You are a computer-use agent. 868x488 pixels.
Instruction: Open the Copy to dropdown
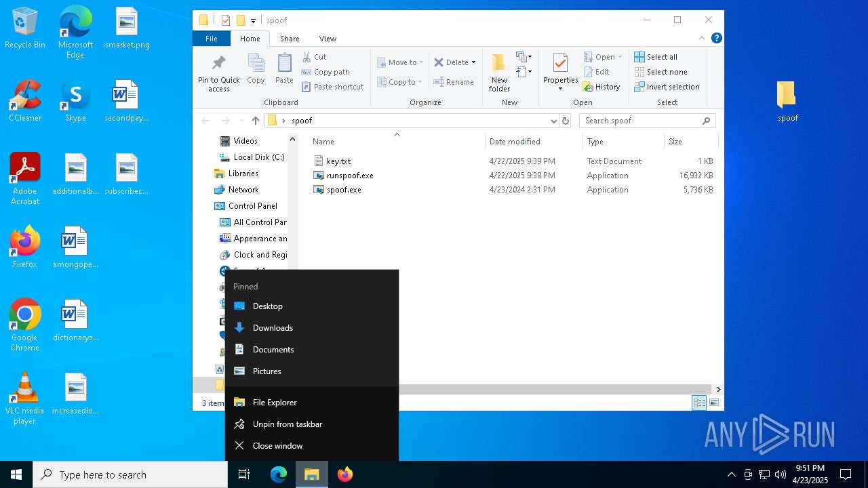(x=400, y=82)
